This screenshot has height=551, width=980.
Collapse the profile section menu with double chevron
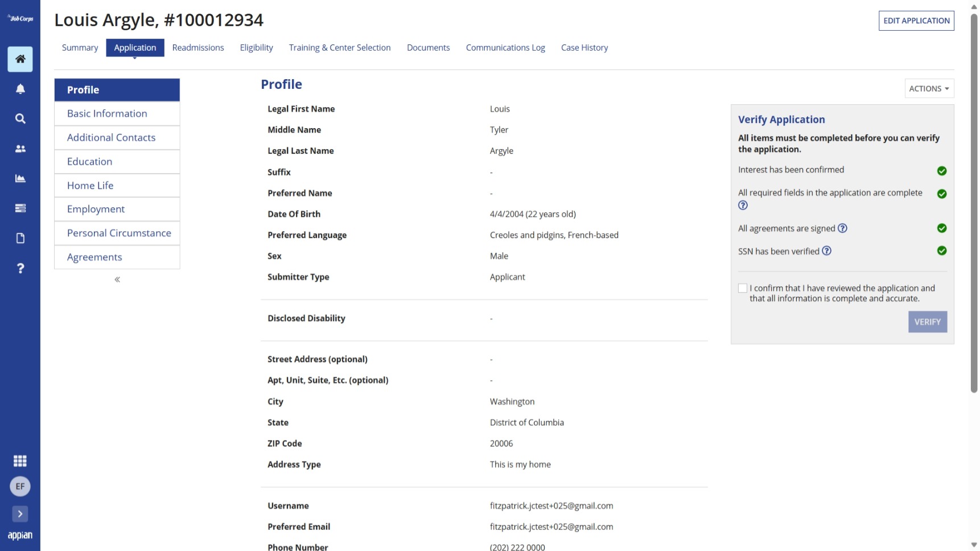click(x=117, y=279)
